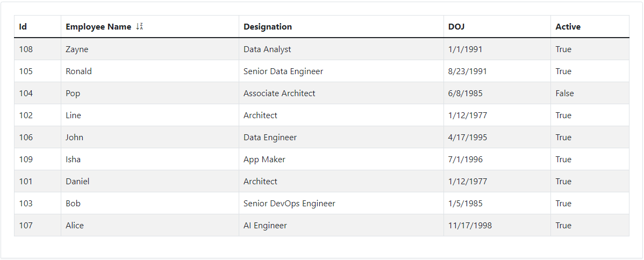Viewport: 644px width, 260px height.
Task: Select the Id 102 cell
Action: pyautogui.click(x=26, y=115)
